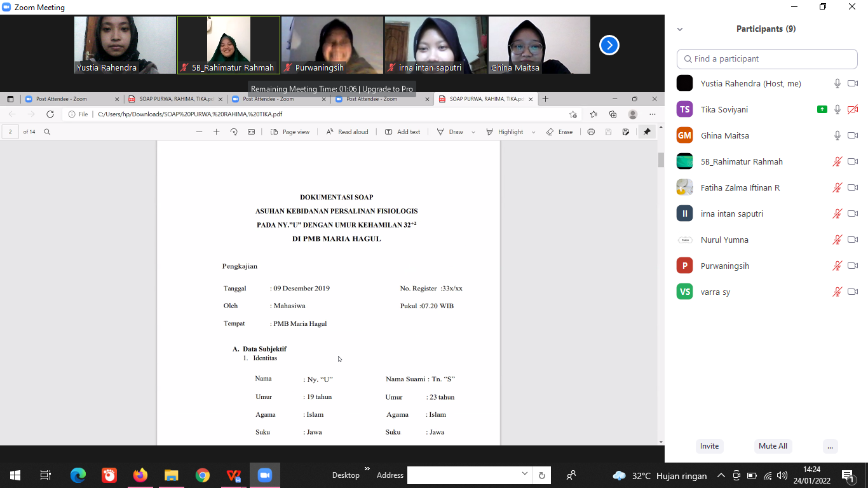Toggle muted mic for varra sy
This screenshot has width=868, height=488.
click(837, 292)
